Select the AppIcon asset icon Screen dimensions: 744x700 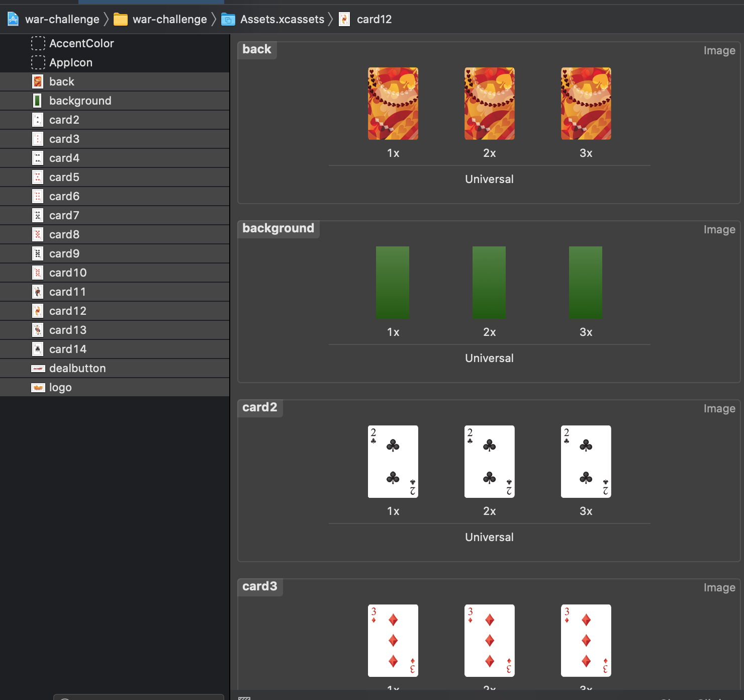pos(38,62)
